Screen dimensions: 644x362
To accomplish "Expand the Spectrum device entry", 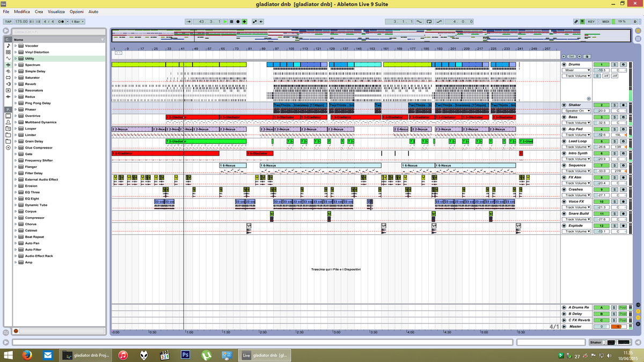I will 16,65.
